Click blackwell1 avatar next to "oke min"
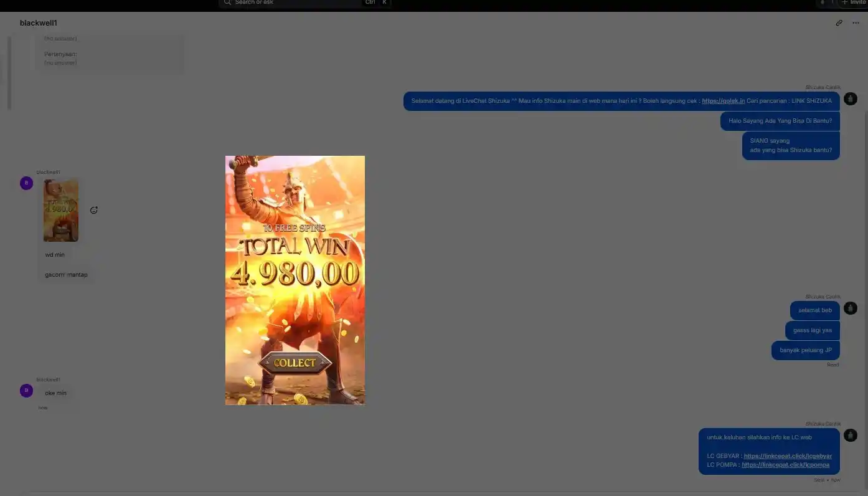Viewport: 868px width, 496px height. (26, 391)
